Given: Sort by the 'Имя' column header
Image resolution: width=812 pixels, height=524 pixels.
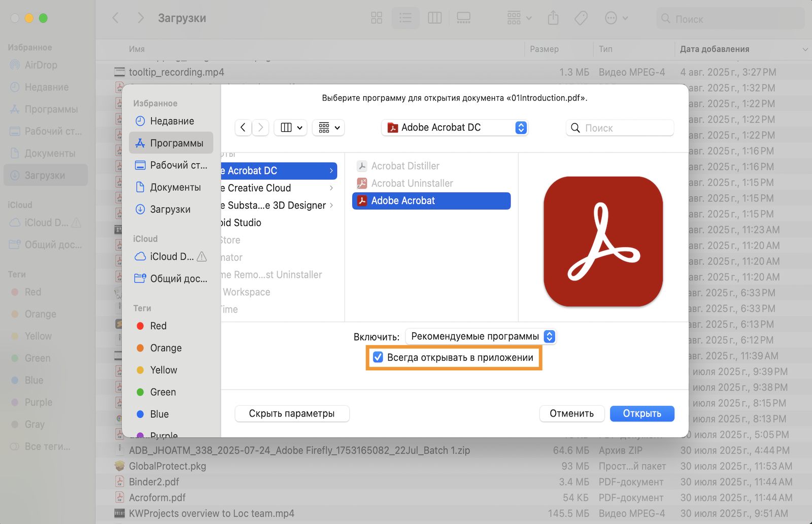Looking at the screenshot, I should [x=137, y=49].
